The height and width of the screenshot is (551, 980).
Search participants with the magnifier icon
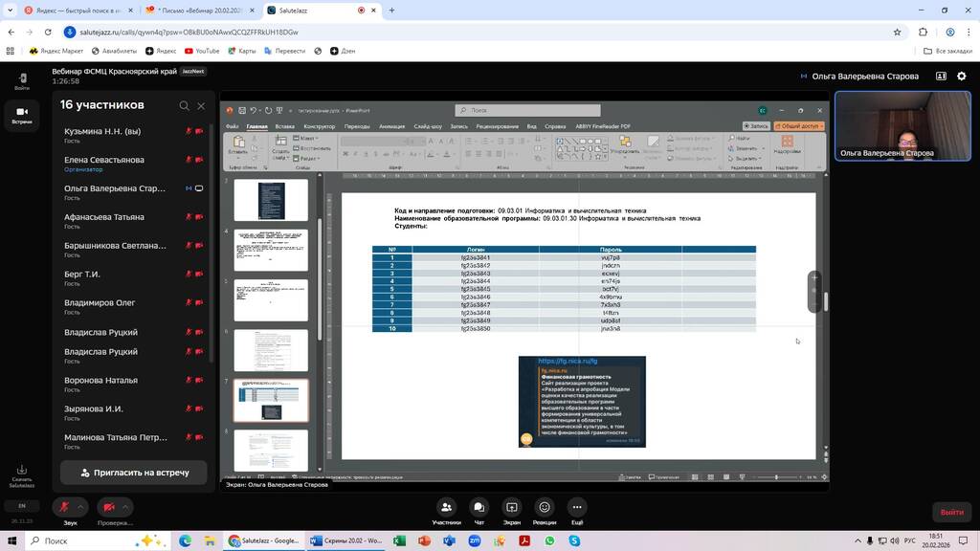click(x=185, y=105)
